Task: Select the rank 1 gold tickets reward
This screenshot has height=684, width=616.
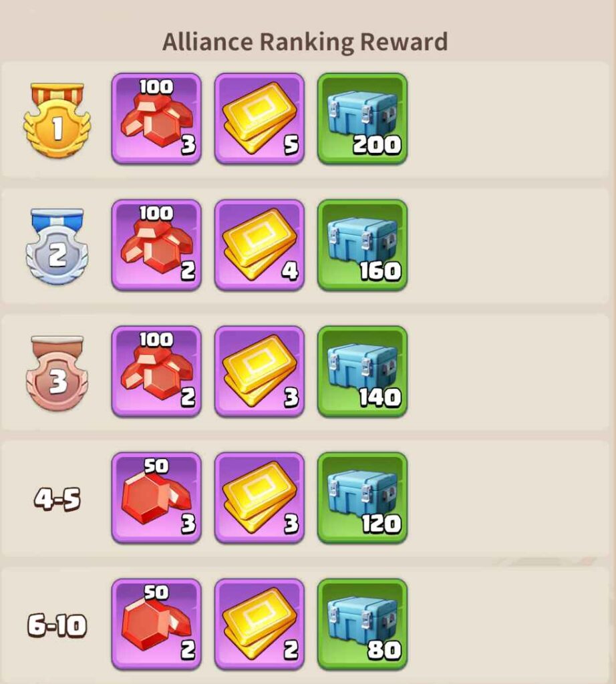Action: click(260, 119)
